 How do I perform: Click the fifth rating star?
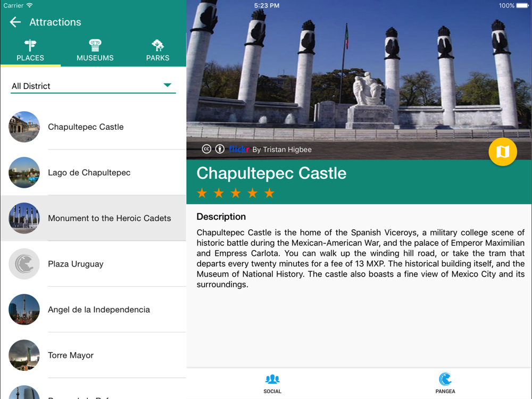pos(269,193)
